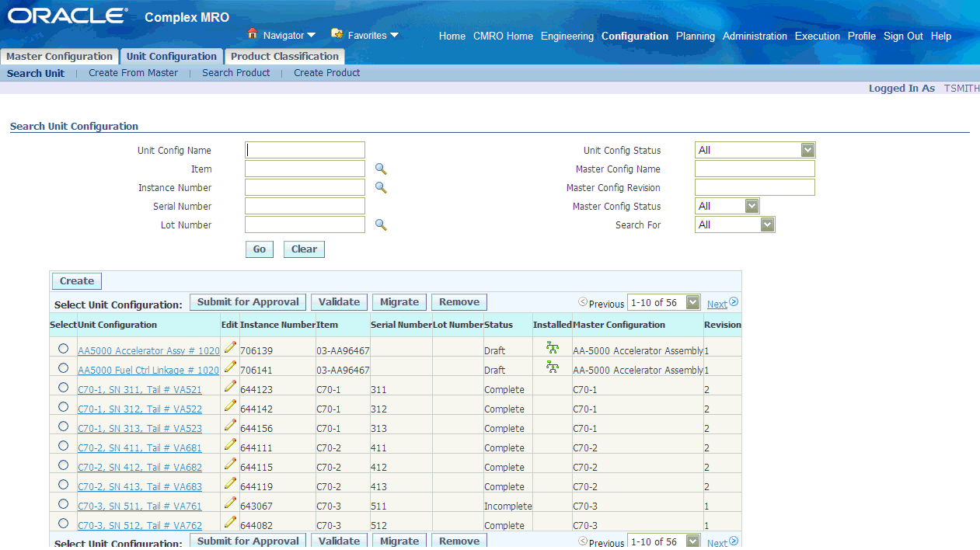
Task: Click edit pencil for instance 644111
Action: point(230,444)
